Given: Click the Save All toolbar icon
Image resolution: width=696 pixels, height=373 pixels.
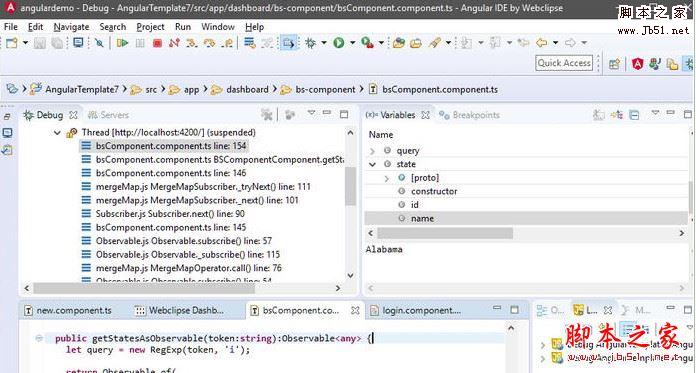Looking at the screenshot, I should pyautogui.click(x=57, y=43).
